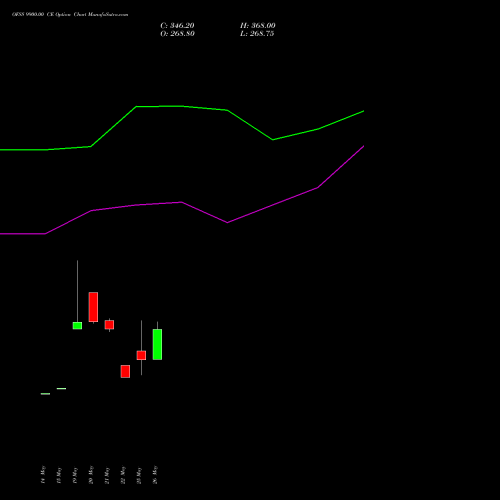Click the lowest red 22 May candle
Image resolution: width=500 pixels, height=500 pixels.
(x=125, y=371)
